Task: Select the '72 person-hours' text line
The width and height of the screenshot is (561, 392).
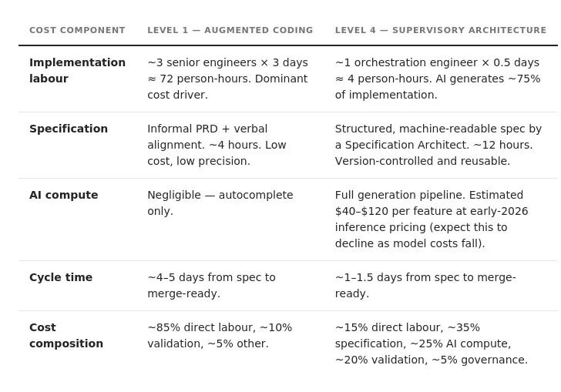Action: tap(227, 79)
